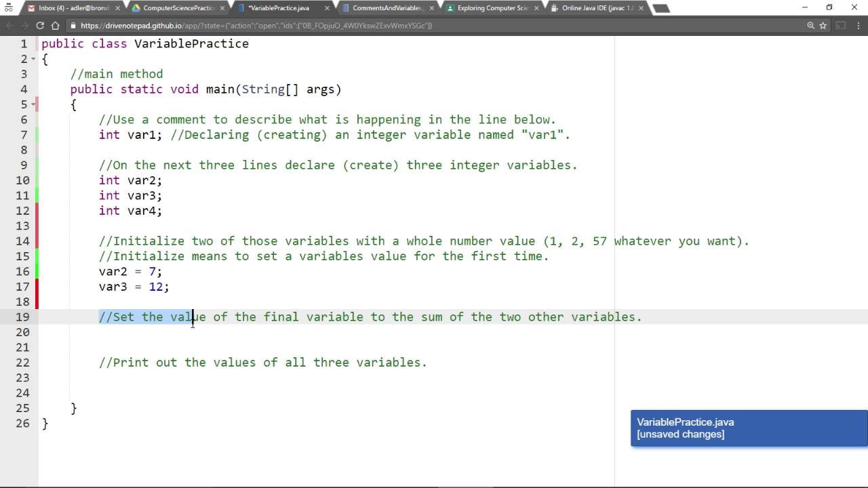
Task: Click the text "int var4;"
Action: (x=130, y=211)
